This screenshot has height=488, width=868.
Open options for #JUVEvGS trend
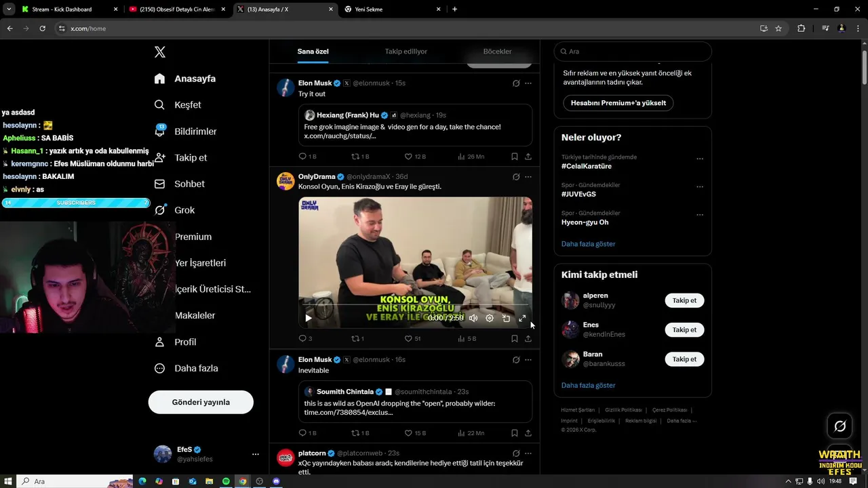700,186
